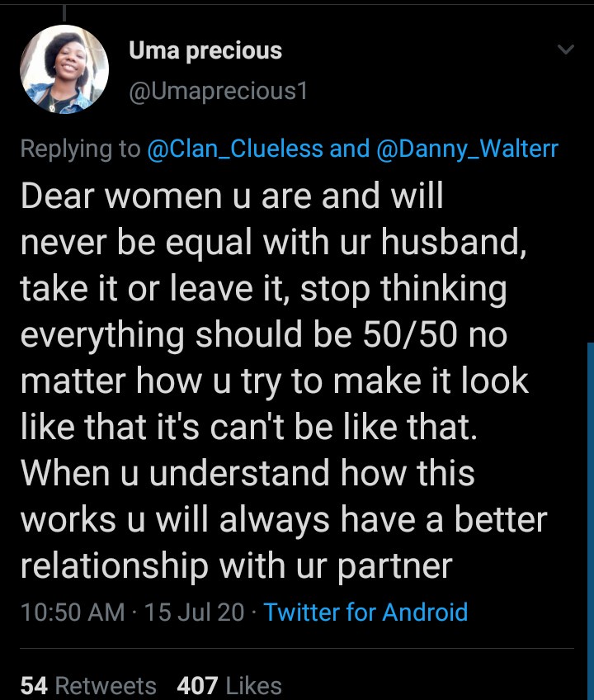Tap the tweet's last word "partner"

pyautogui.click(x=395, y=566)
